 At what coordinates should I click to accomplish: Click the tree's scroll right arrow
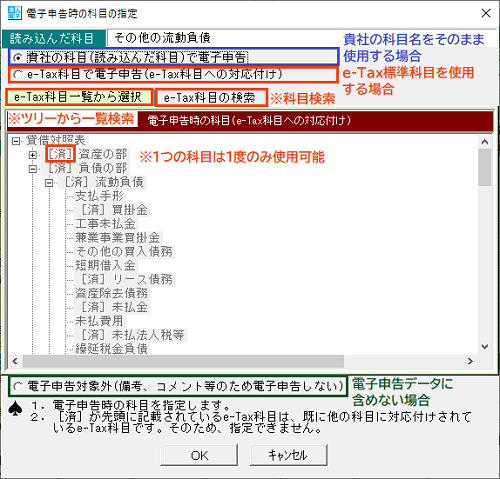470,361
